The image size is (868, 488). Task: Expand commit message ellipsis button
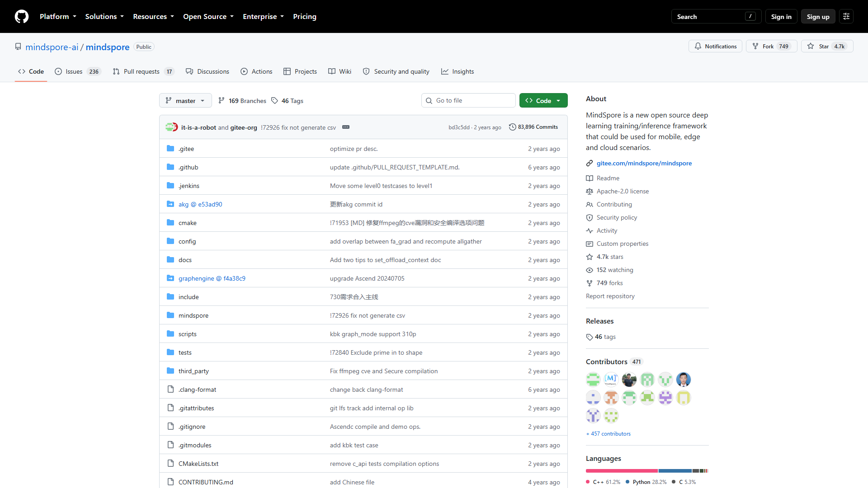(346, 127)
